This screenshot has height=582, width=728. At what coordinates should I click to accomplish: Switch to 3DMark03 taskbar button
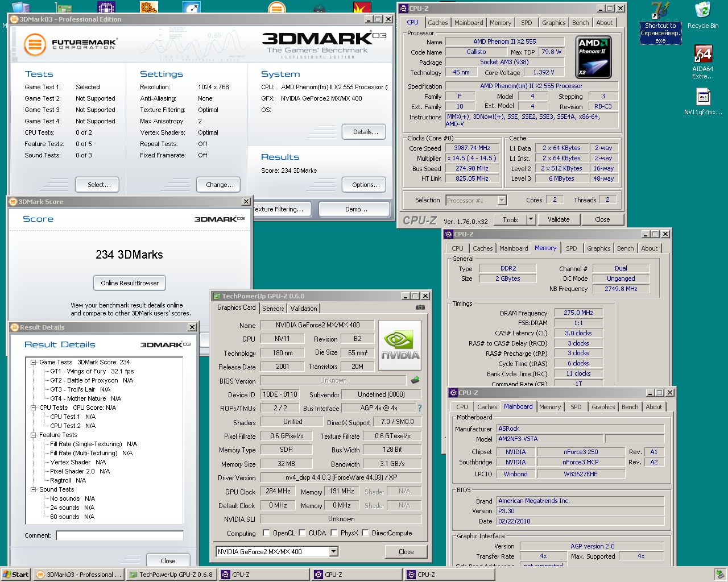78,575
